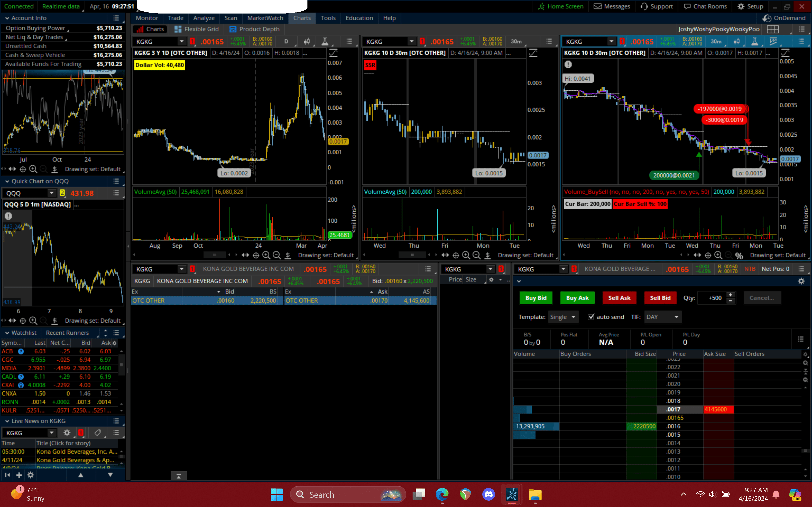Open active trader settings gear icon
Image resolution: width=812 pixels, height=507 pixels.
point(801,281)
